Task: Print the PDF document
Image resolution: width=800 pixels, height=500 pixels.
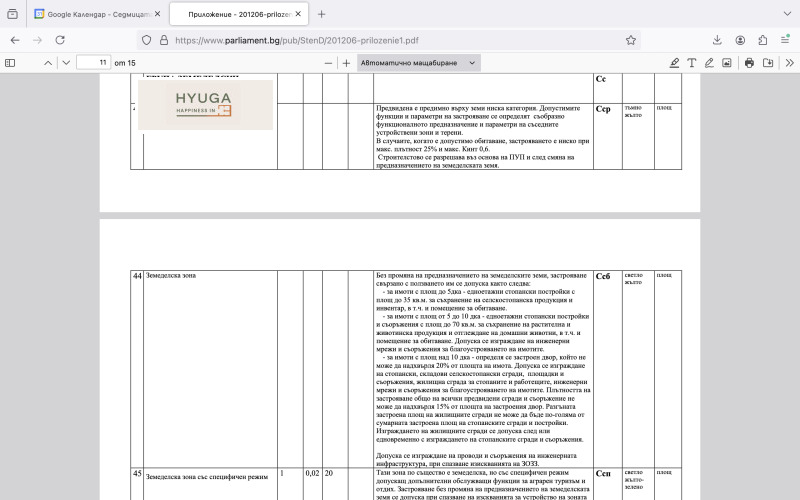Action: 749,63
